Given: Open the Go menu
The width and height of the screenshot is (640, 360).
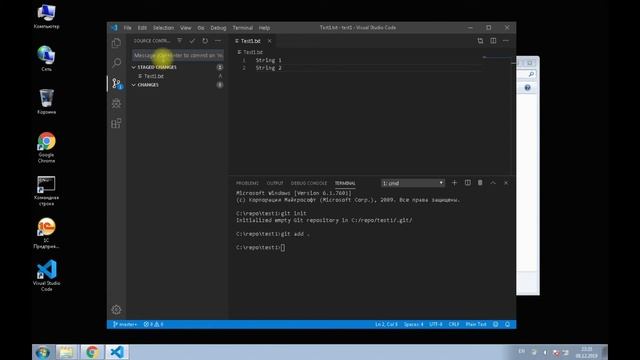Looking at the screenshot, I should point(201,28).
